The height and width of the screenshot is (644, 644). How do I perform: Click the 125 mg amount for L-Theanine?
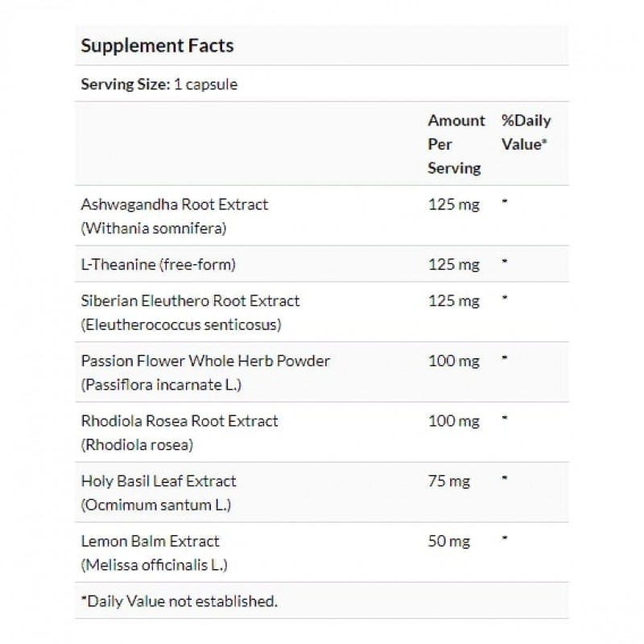point(453,265)
